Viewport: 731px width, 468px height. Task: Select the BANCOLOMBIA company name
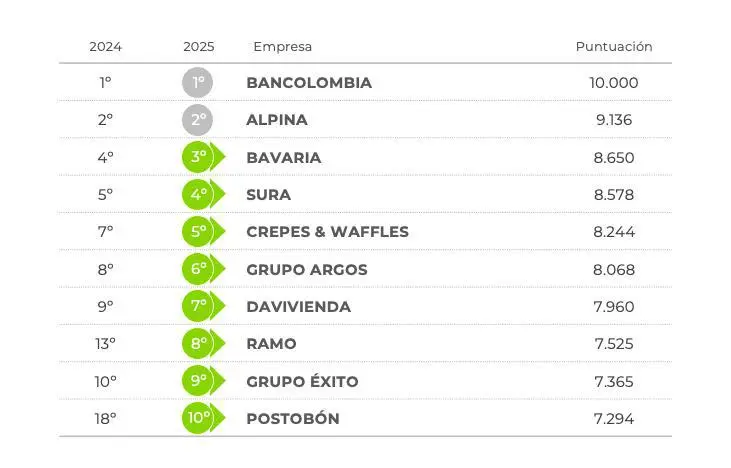tap(309, 83)
